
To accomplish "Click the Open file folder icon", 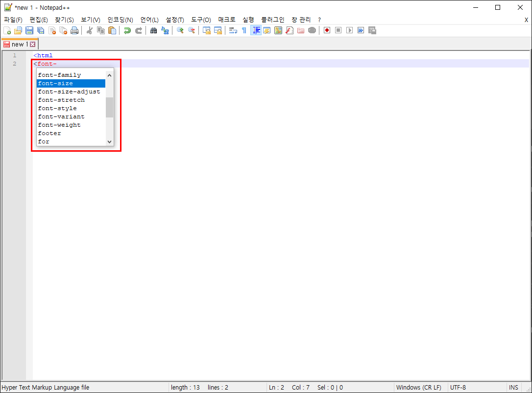I will [x=18, y=30].
